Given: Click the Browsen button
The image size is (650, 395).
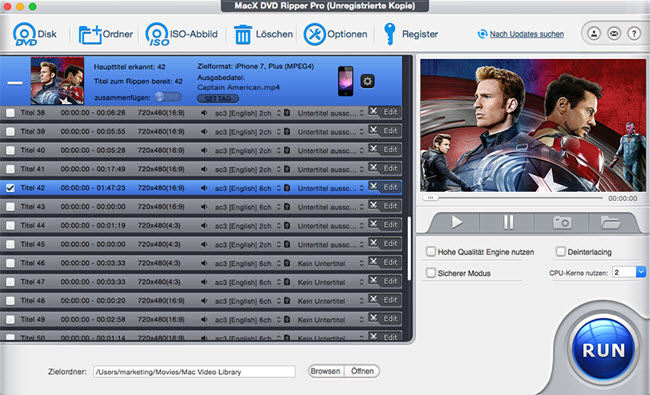Looking at the screenshot, I should [325, 371].
